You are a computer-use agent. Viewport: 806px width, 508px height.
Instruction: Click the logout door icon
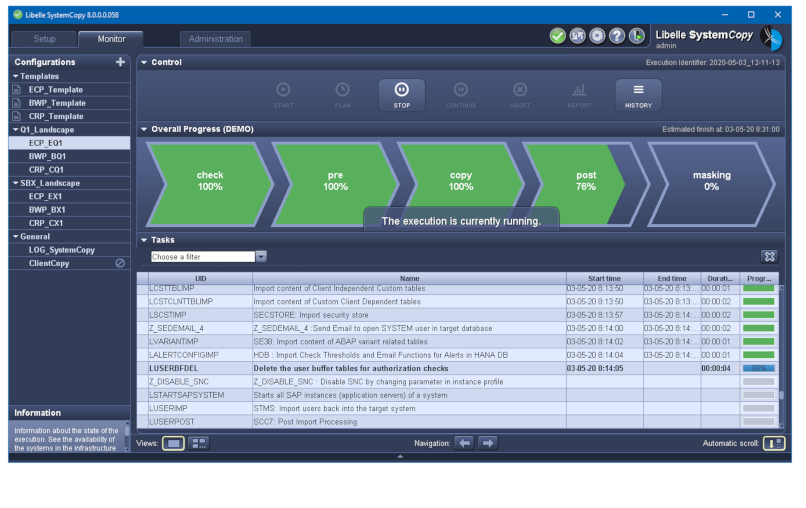pos(636,36)
